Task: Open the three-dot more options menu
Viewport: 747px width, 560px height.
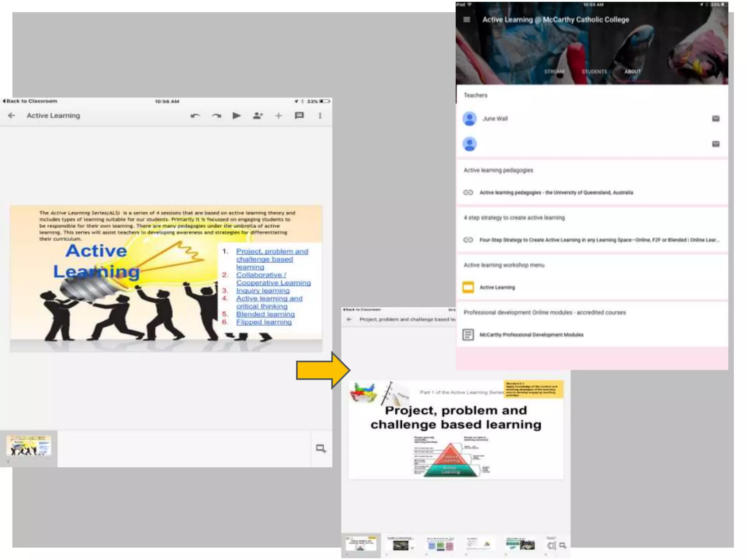Action: click(x=320, y=116)
